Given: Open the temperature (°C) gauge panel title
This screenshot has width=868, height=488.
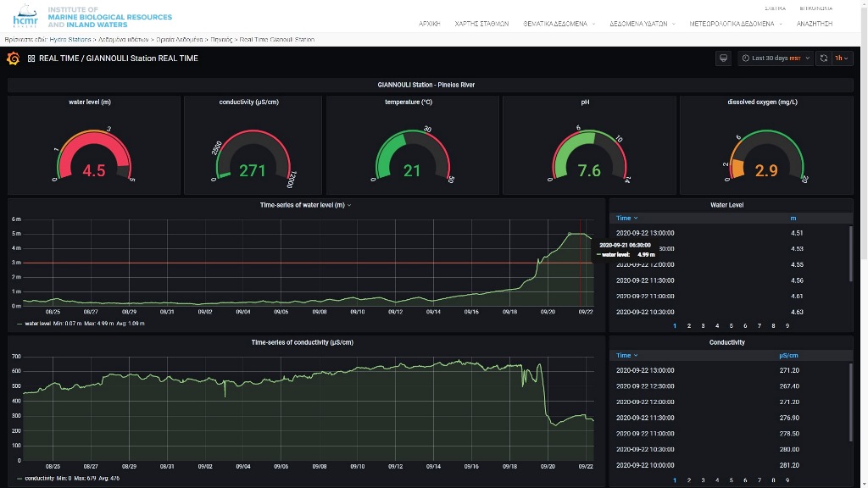Looking at the screenshot, I should point(409,102).
